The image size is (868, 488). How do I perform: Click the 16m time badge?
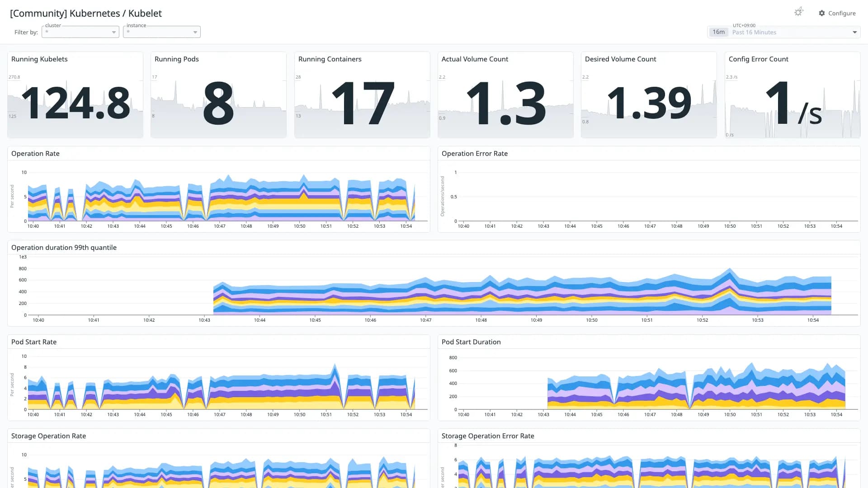[x=718, y=32]
